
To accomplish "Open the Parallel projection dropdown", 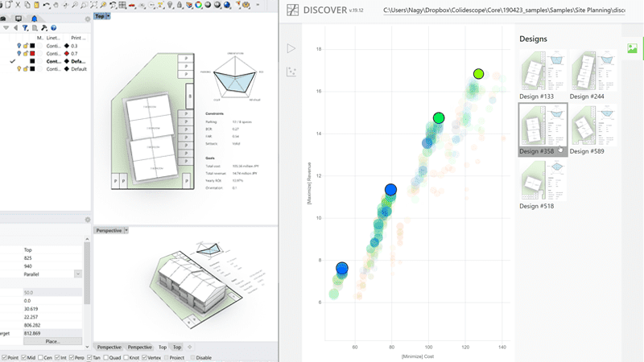I will (77, 274).
